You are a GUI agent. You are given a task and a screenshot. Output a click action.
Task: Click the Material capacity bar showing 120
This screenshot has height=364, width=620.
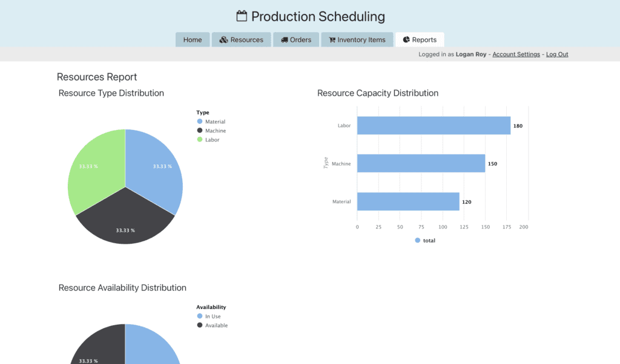(408, 201)
